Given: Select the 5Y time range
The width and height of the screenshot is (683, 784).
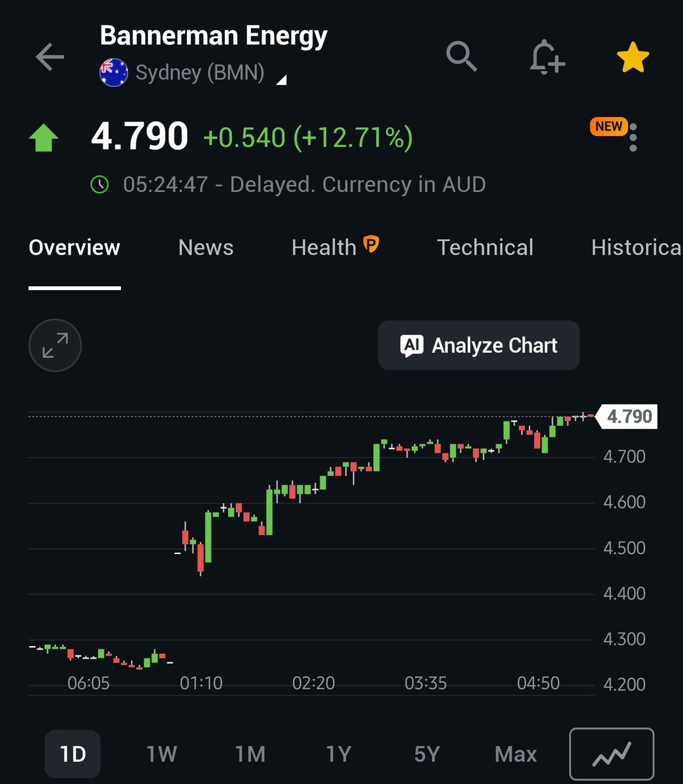Looking at the screenshot, I should click(x=427, y=754).
